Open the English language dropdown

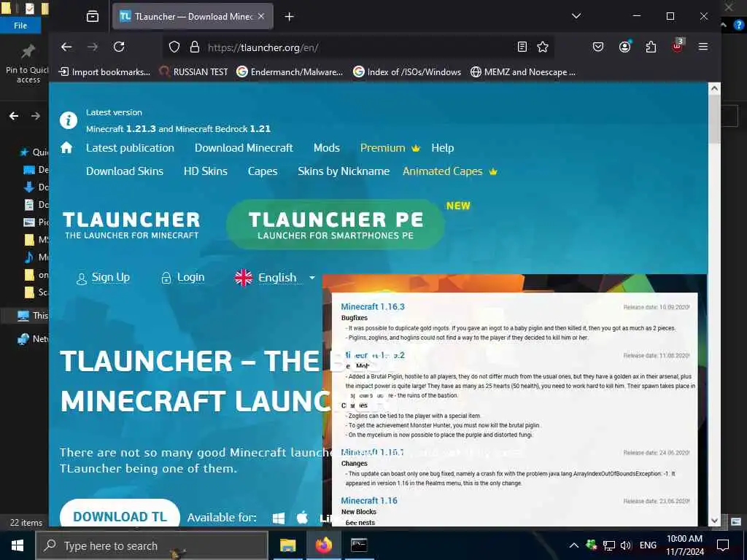(x=275, y=277)
